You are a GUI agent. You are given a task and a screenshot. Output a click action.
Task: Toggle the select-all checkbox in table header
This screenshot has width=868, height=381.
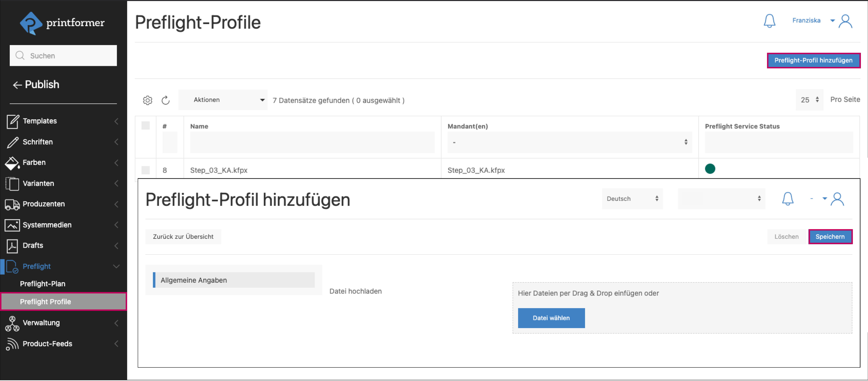pyautogui.click(x=146, y=126)
